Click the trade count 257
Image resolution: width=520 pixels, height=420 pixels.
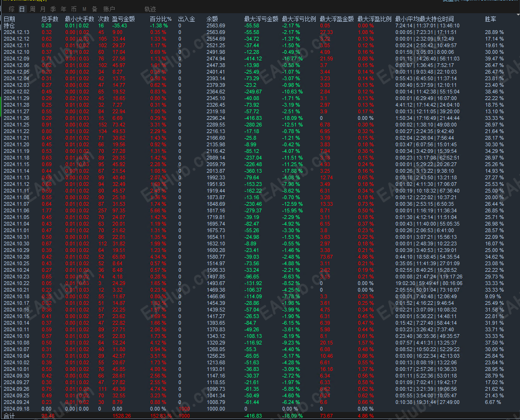click(102, 210)
